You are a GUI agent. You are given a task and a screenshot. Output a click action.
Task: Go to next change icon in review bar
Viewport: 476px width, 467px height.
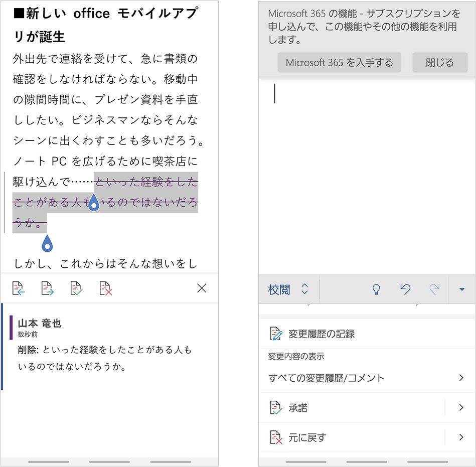point(47,288)
